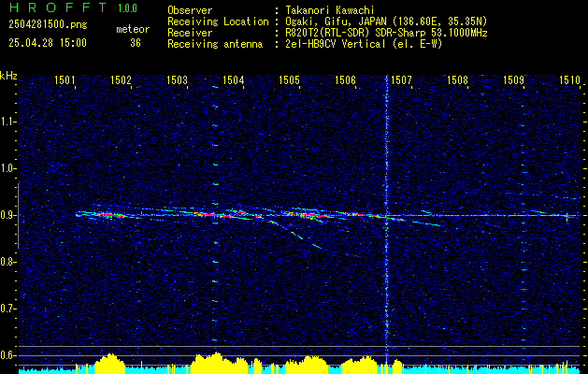Click the version number 1.0.0

tap(127, 8)
